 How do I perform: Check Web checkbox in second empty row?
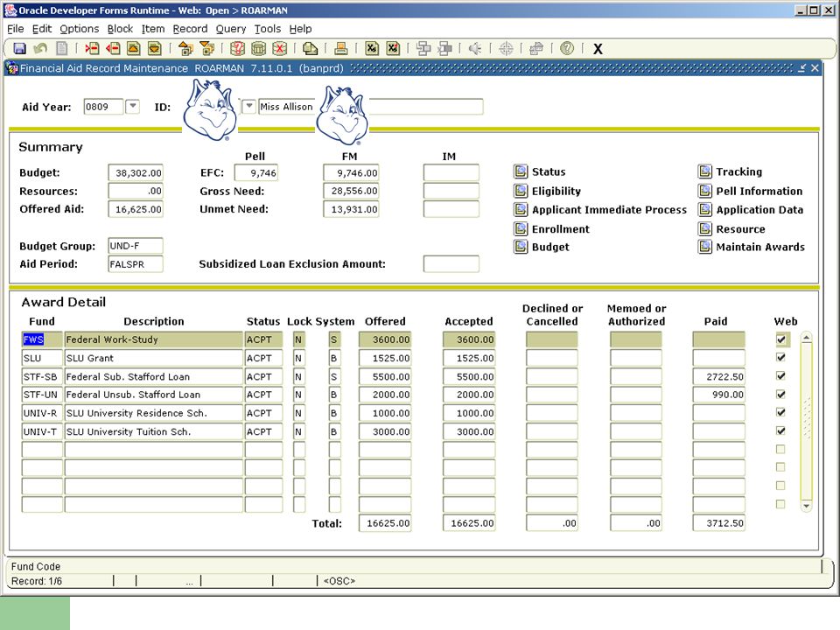coord(780,467)
